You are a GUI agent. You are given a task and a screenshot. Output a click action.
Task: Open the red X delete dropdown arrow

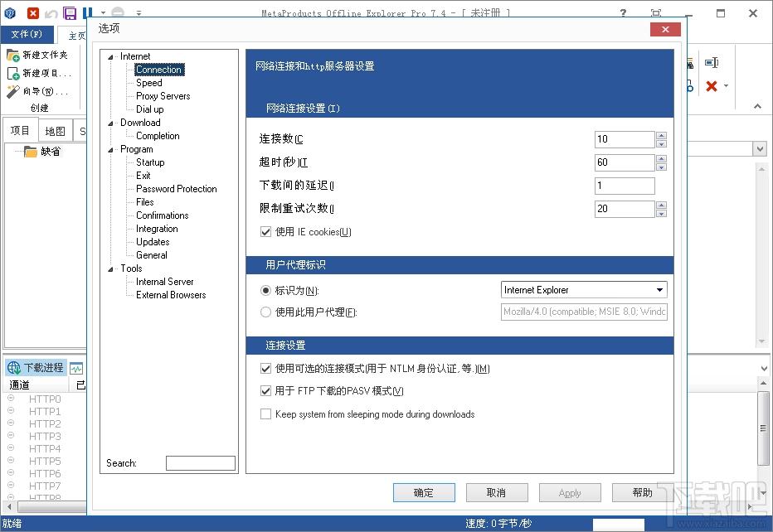pyautogui.click(x=726, y=86)
